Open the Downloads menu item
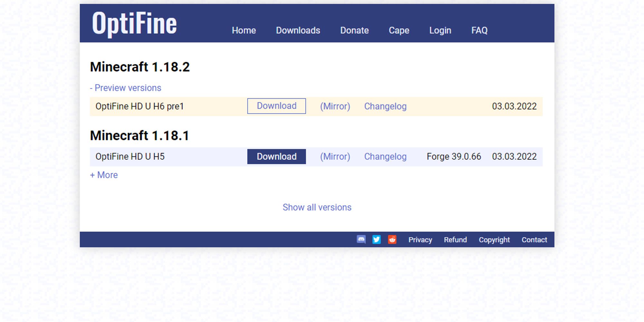 click(x=298, y=30)
